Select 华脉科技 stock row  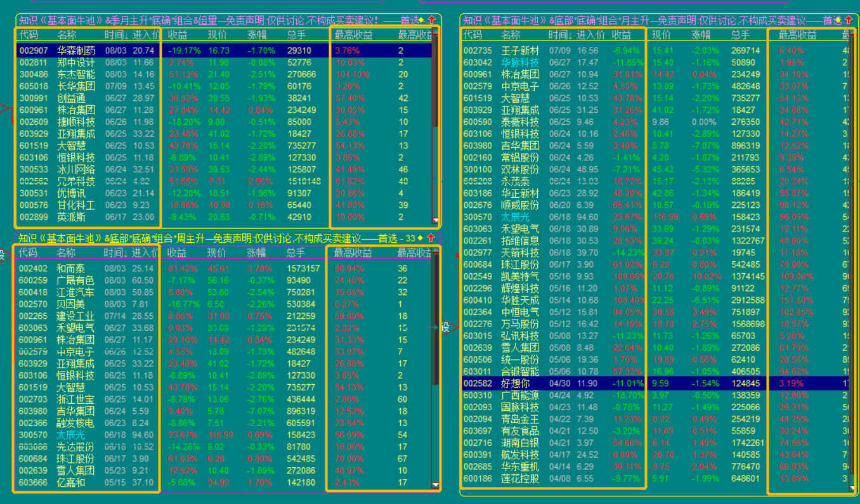[656, 62]
